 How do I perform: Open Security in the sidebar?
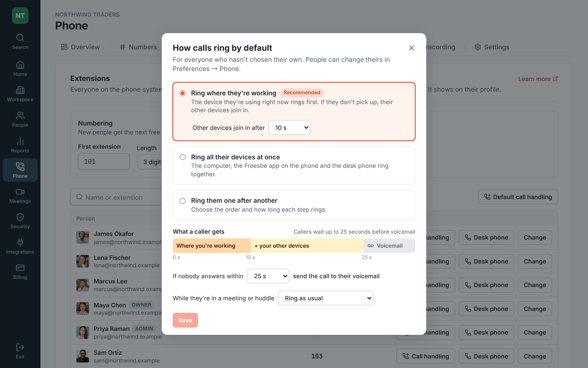20,221
